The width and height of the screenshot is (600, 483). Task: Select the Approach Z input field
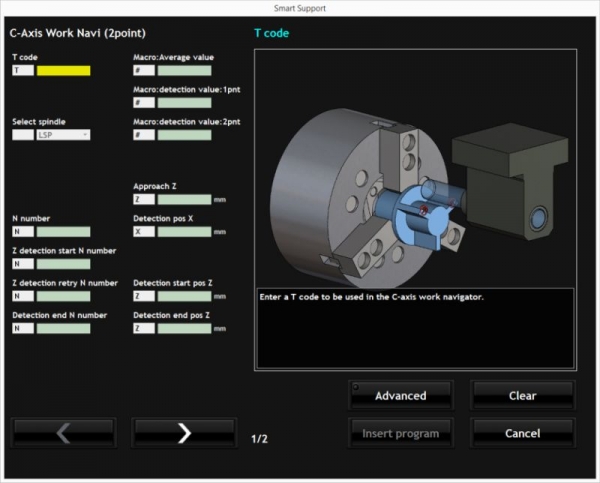[184, 199]
